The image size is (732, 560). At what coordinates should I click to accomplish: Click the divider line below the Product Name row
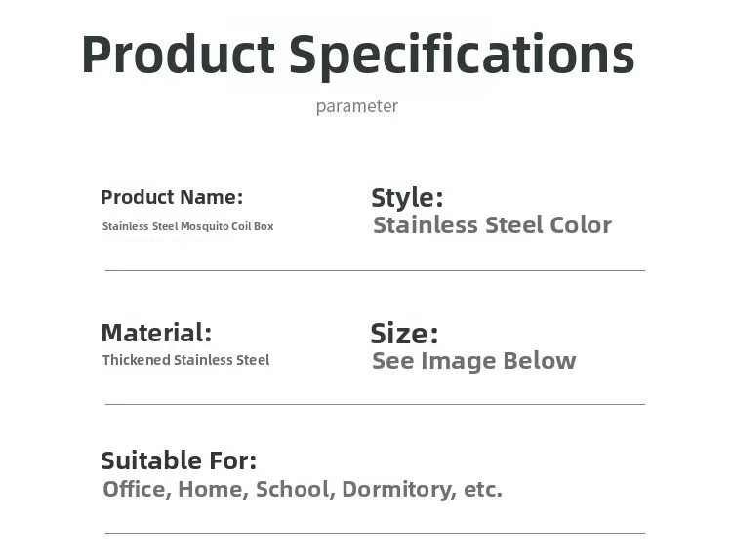(x=375, y=270)
